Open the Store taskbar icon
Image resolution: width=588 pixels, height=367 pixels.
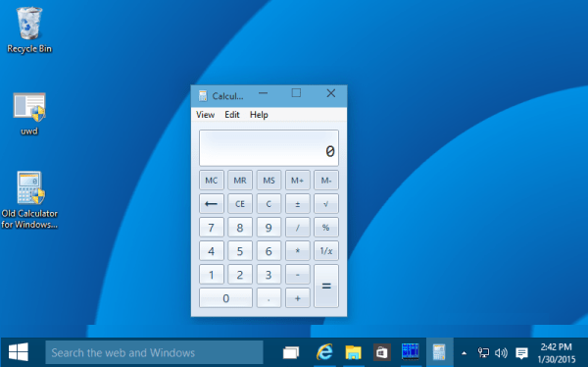coord(382,352)
